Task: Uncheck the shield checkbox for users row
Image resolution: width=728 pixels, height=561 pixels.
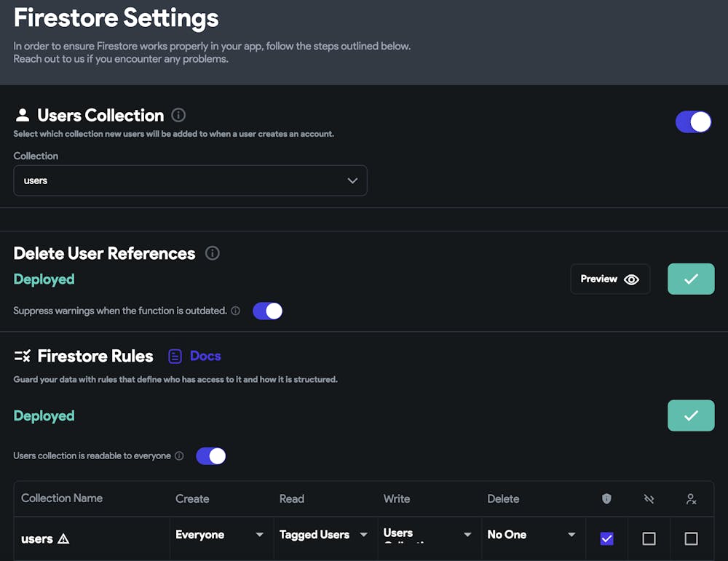Action: pos(606,538)
